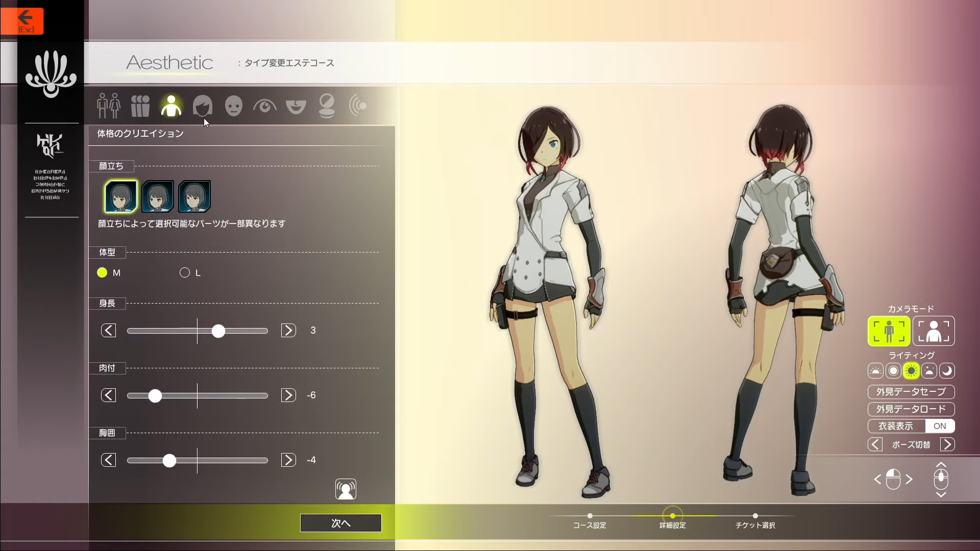Switch to next pose with ポーズ切替 right arrow
The height and width of the screenshot is (551, 980).
coord(947,444)
